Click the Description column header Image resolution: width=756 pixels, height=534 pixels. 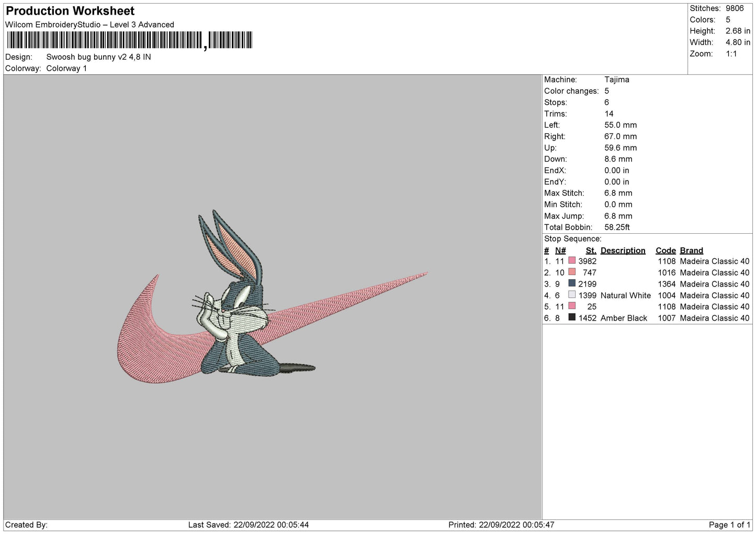(623, 251)
